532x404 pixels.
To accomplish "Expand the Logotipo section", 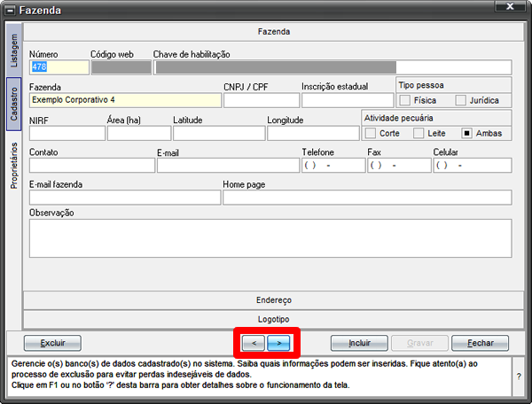I will click(x=273, y=319).
